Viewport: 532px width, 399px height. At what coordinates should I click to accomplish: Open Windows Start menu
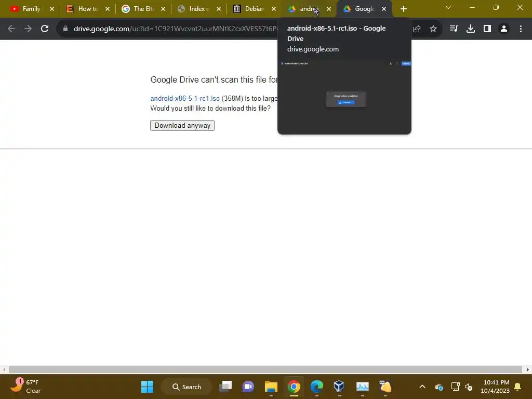[147, 387]
